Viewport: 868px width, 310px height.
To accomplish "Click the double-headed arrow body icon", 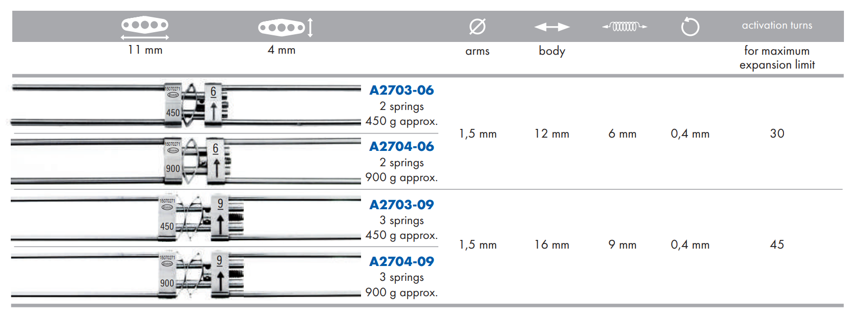I will coord(552,27).
